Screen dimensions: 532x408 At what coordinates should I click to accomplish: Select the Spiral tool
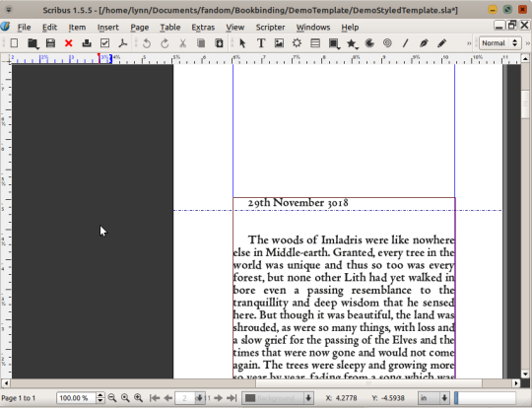pos(387,43)
